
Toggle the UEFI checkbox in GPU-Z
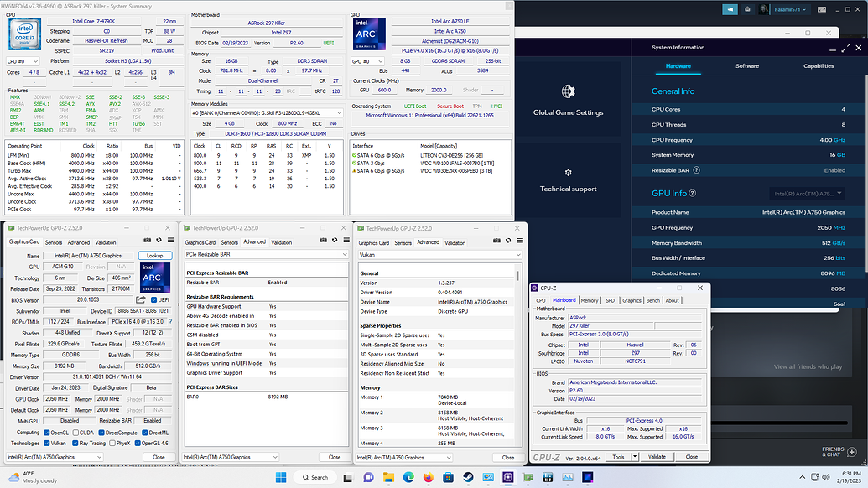tap(154, 299)
